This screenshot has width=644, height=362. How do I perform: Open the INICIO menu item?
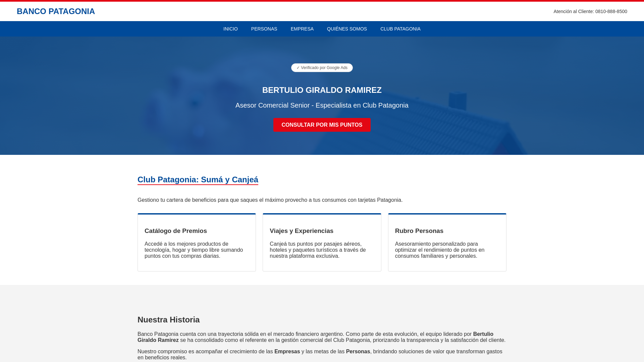[230, 29]
